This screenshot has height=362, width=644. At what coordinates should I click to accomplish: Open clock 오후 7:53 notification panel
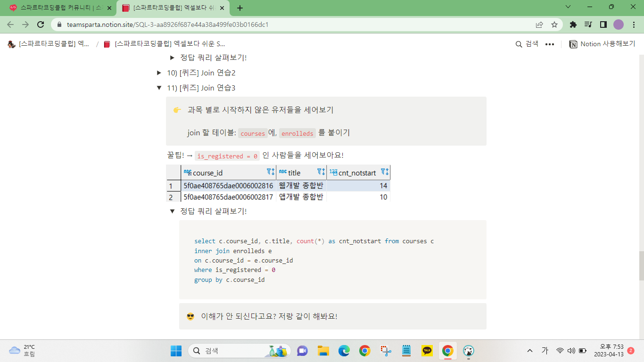coord(608,350)
